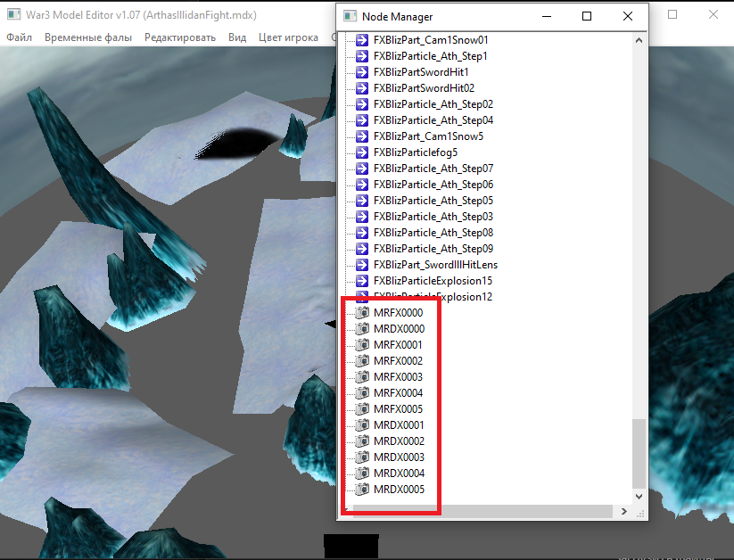Select the MRDX0002 camera name
The image size is (734, 560).
click(399, 441)
